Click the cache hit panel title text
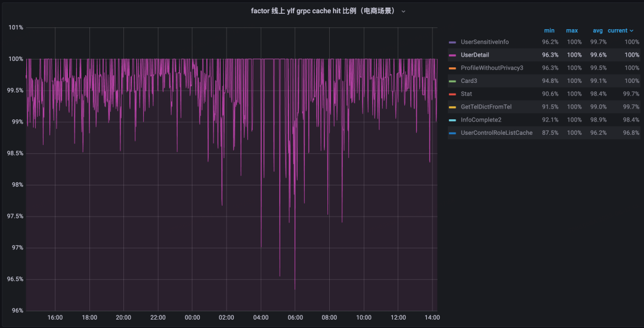 (x=323, y=11)
